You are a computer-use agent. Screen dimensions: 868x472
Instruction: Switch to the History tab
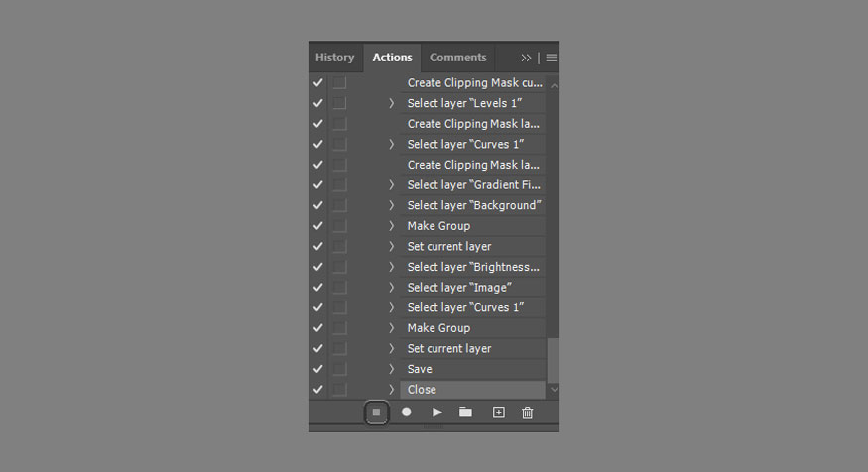(335, 58)
